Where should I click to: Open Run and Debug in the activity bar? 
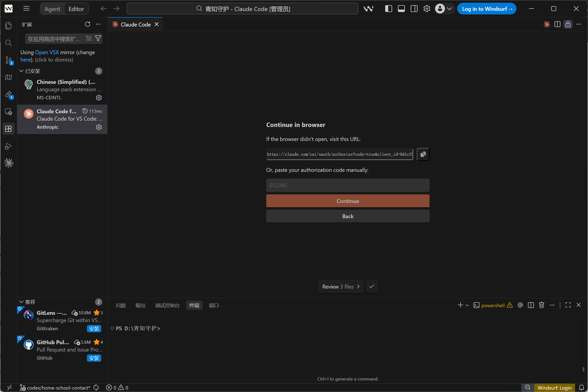click(x=9, y=146)
